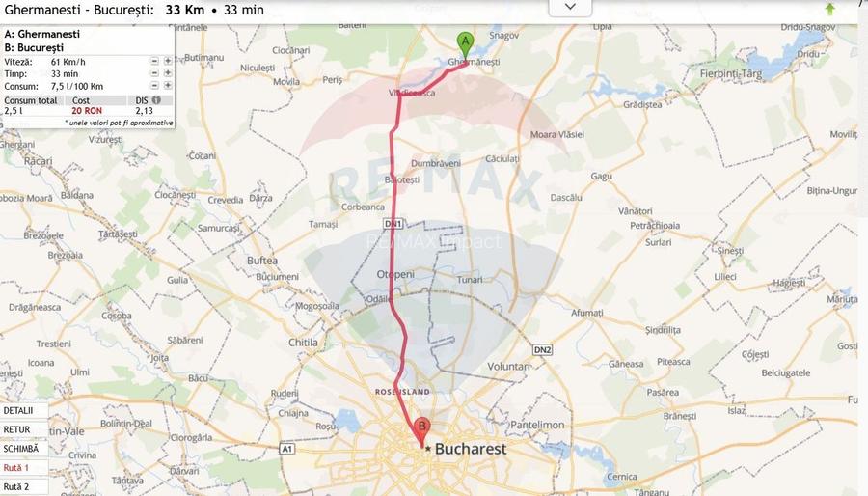
Task: Decrease Consum with the minus button
Action: [154, 86]
